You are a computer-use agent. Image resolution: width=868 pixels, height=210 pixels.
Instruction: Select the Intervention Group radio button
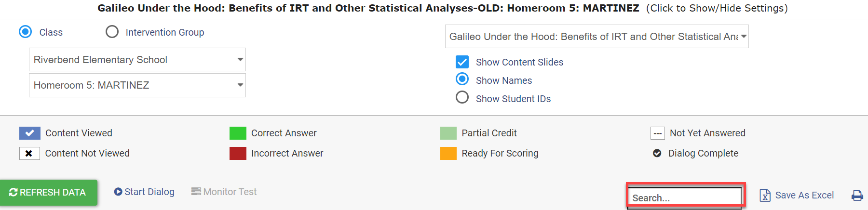pos(112,32)
